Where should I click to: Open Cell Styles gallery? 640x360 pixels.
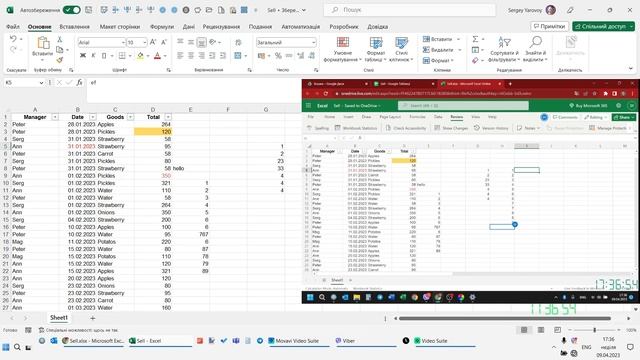click(x=401, y=49)
